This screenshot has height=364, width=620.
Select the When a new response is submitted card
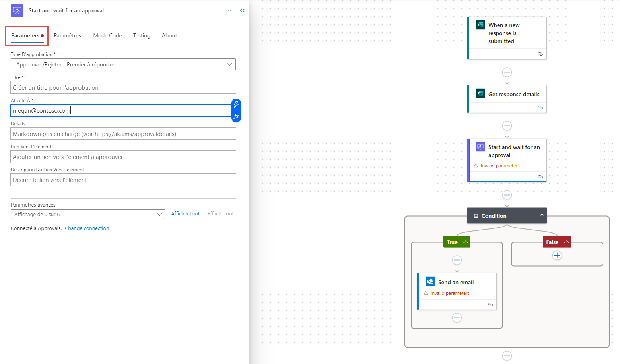pos(507,38)
